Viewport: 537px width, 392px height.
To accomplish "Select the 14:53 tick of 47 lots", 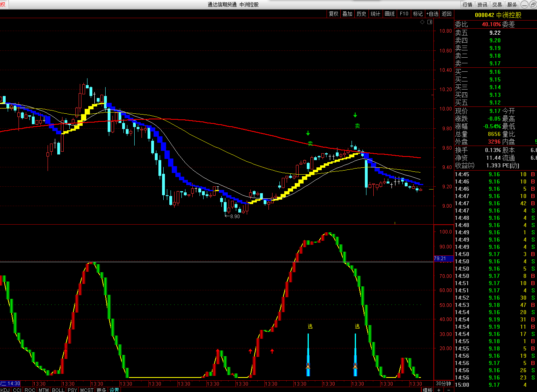I will 496,305.
